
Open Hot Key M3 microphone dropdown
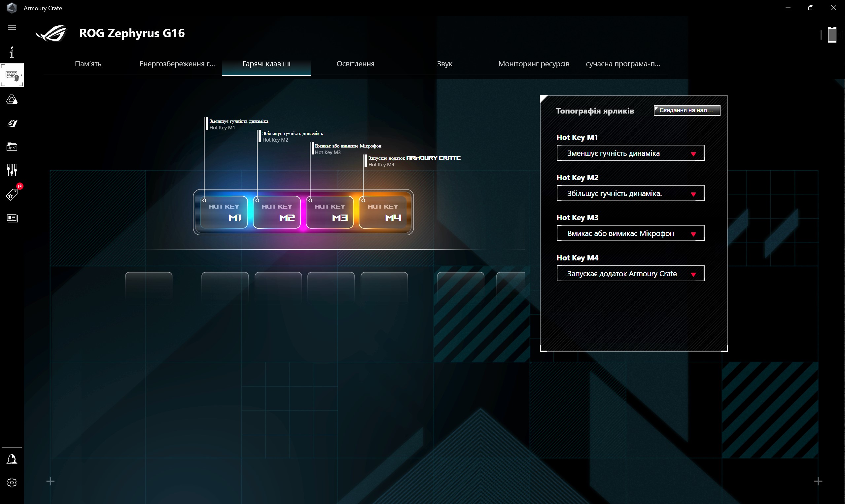click(x=630, y=233)
